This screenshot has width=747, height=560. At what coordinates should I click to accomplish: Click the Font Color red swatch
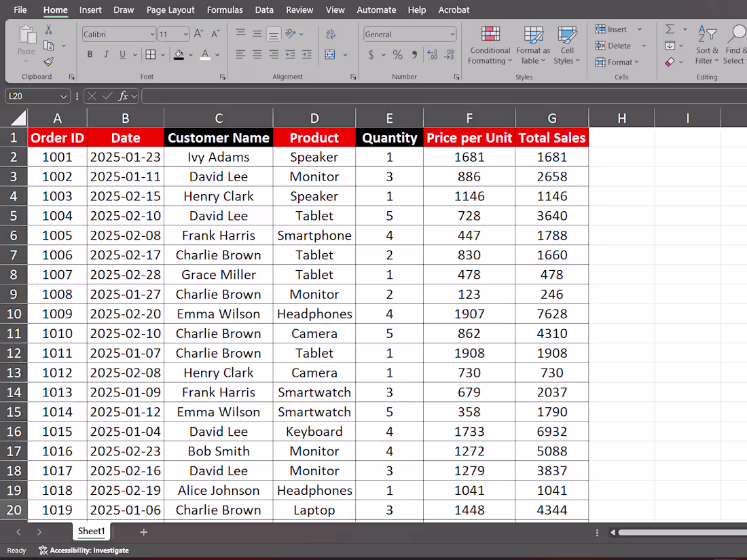pyautogui.click(x=205, y=54)
